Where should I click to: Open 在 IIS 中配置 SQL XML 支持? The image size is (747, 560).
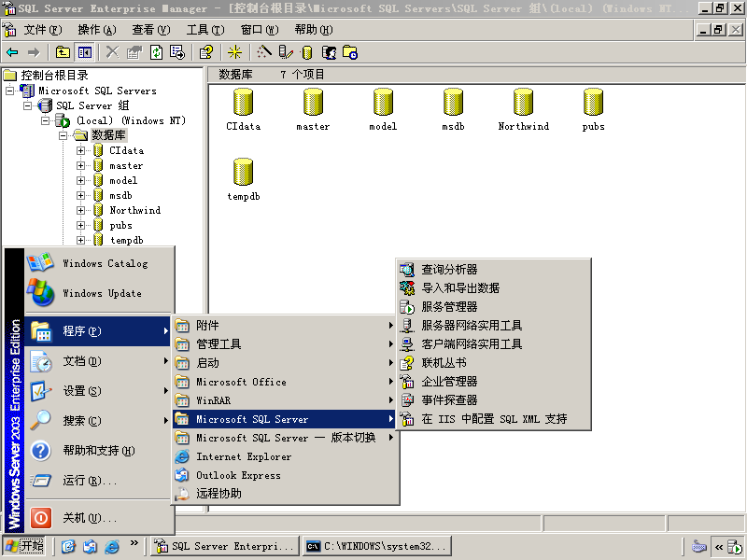(494, 418)
